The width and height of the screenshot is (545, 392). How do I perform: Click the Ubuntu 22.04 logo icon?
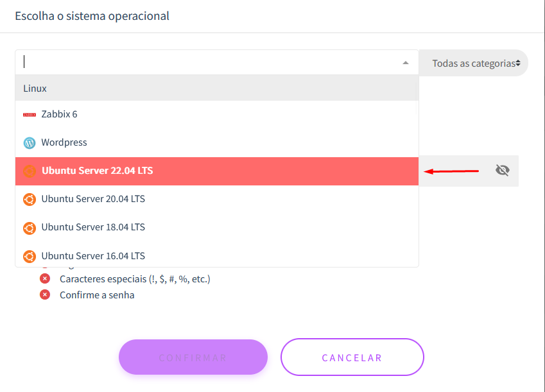point(30,171)
